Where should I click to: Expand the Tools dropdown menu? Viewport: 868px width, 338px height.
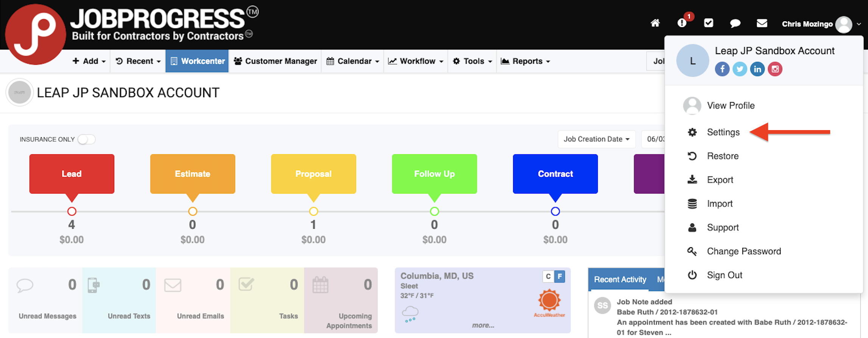473,61
